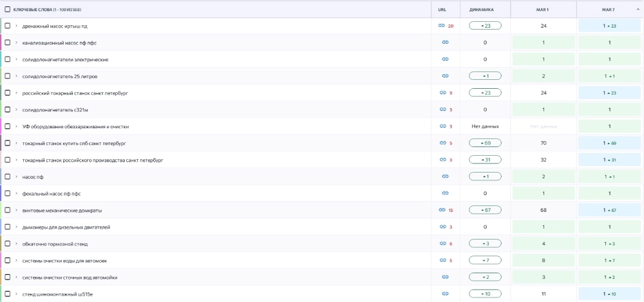Viewport: 644px width, 302px height.
Task: Open URL link for фекальный насос пф пфс
Action: coord(445,193)
